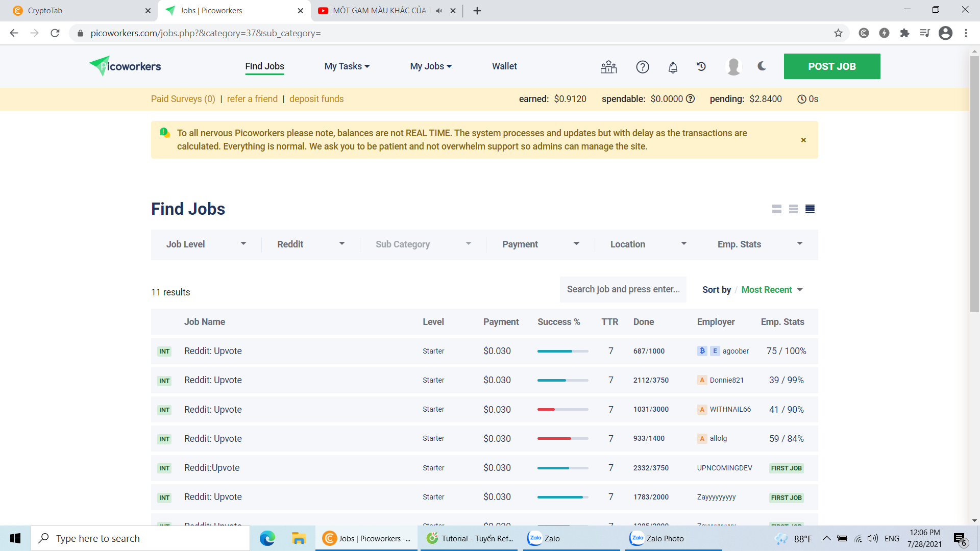This screenshot has height=551, width=980.
Task: Click the Bitcoin badge beside agoober
Action: (702, 351)
